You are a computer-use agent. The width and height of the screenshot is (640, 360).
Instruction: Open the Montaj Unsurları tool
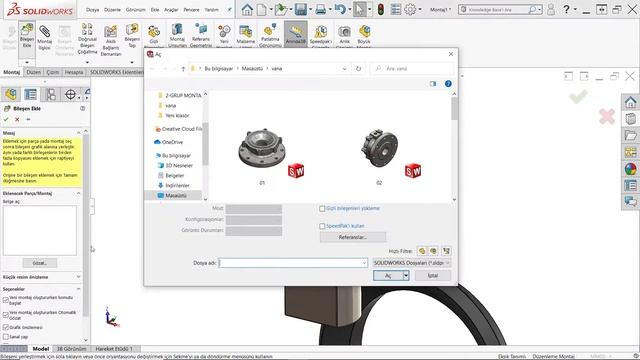tap(177, 29)
